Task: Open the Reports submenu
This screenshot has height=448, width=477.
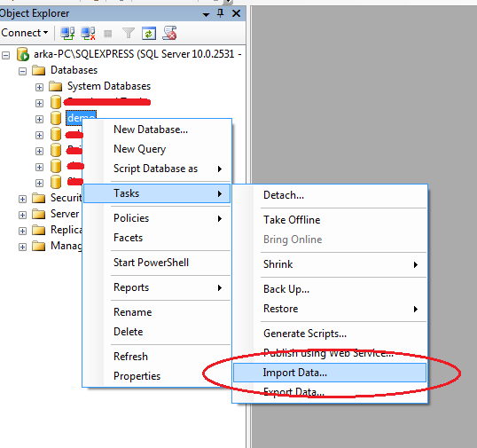Action: pyautogui.click(x=157, y=287)
